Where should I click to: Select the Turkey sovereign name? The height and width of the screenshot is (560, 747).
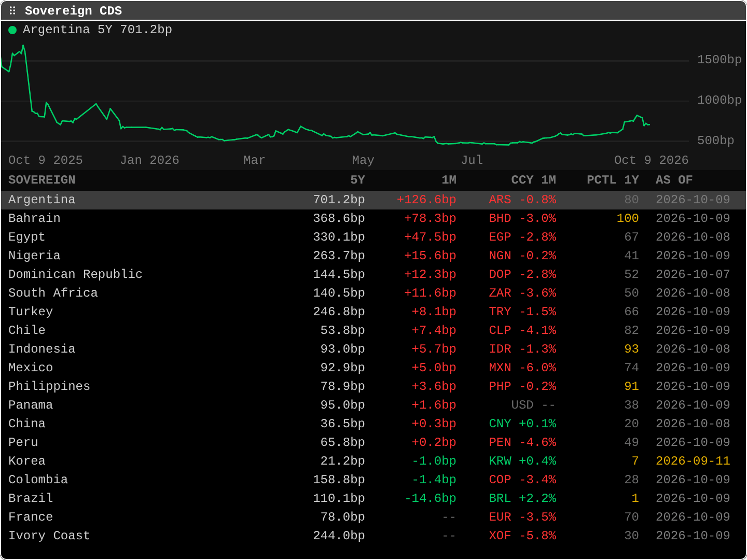(31, 312)
